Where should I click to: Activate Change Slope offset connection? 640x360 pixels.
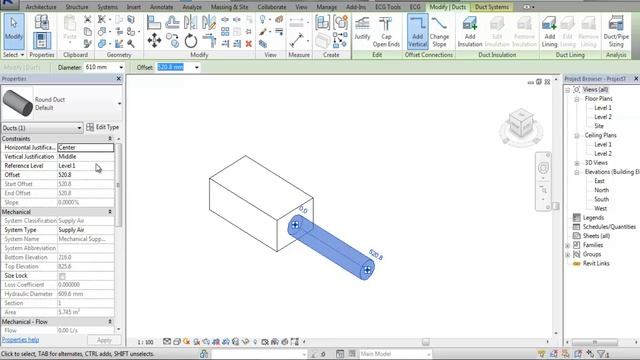coord(439,31)
